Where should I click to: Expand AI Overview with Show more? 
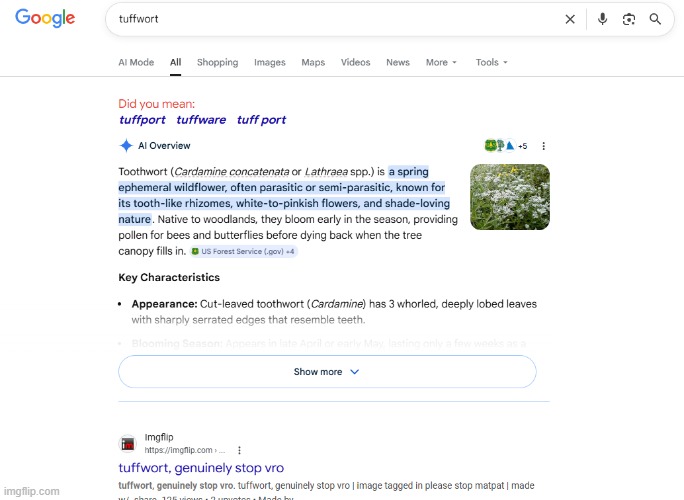[x=327, y=372]
